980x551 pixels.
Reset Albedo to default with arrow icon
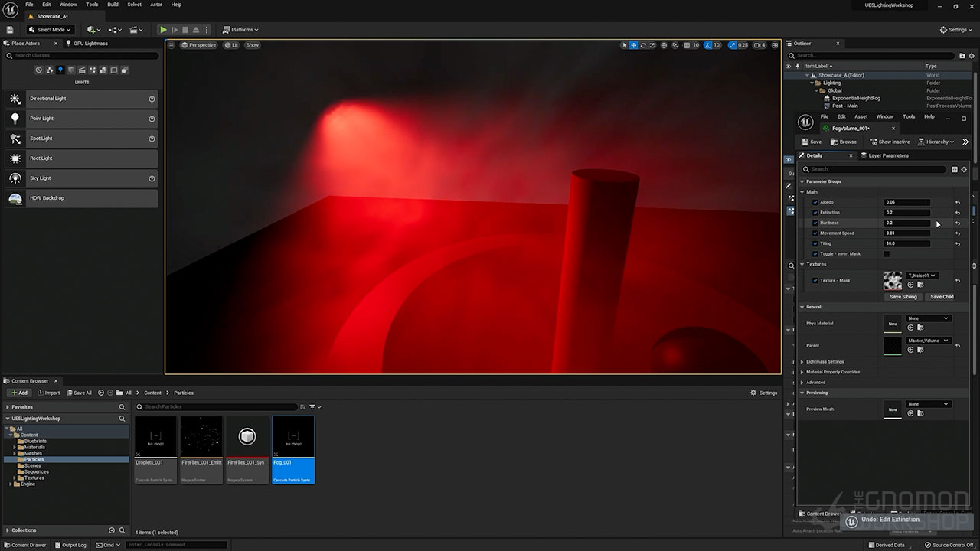957,202
